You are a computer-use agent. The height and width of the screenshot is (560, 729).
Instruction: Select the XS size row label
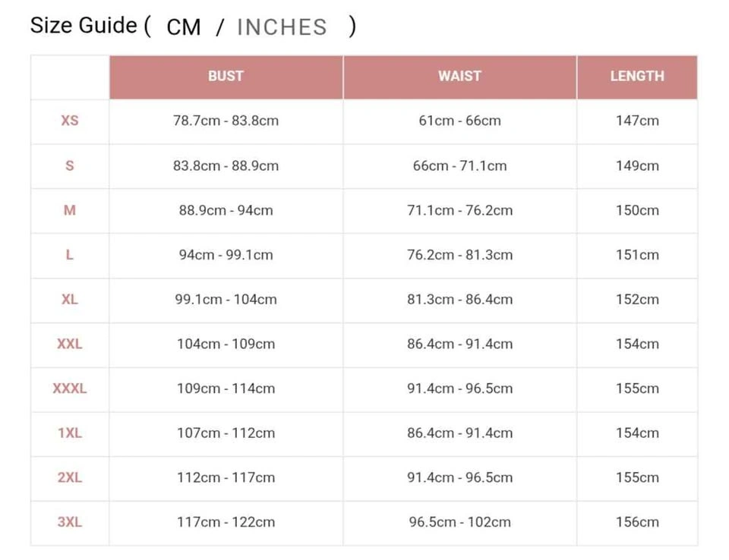point(70,121)
